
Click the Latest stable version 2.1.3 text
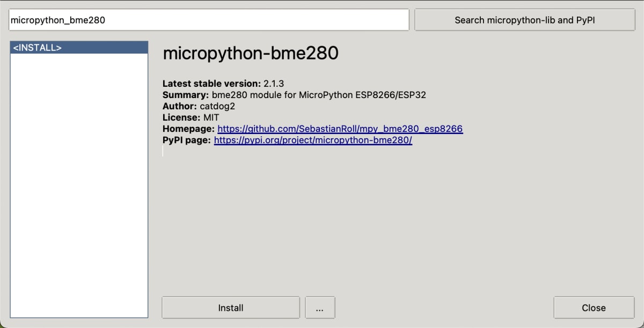[x=223, y=84]
